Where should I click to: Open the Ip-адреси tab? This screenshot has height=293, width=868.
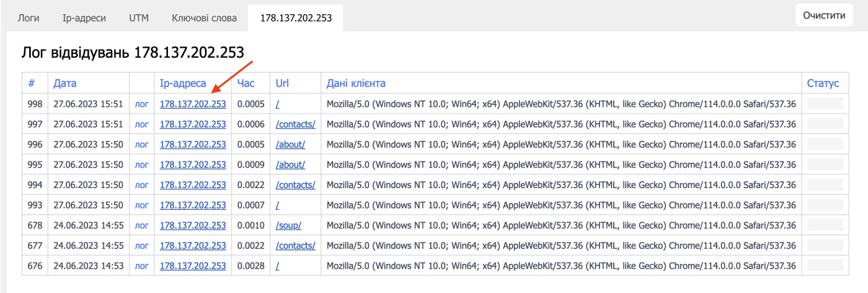pos(84,18)
